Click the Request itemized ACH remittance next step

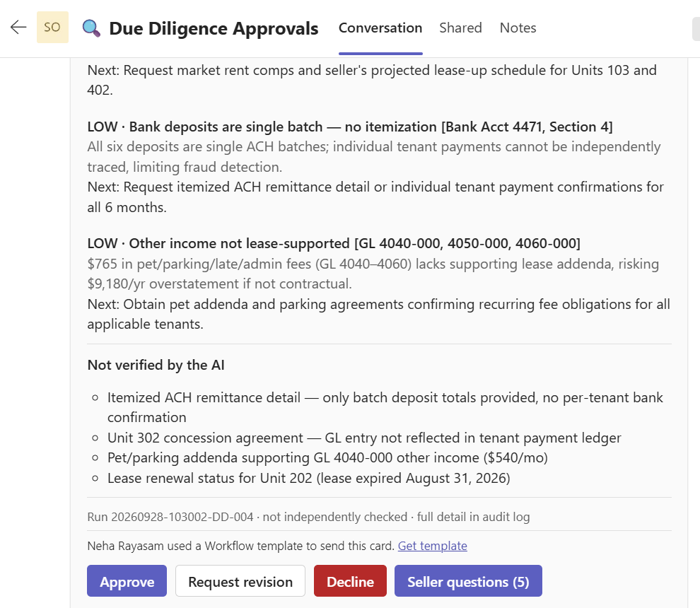click(x=375, y=197)
